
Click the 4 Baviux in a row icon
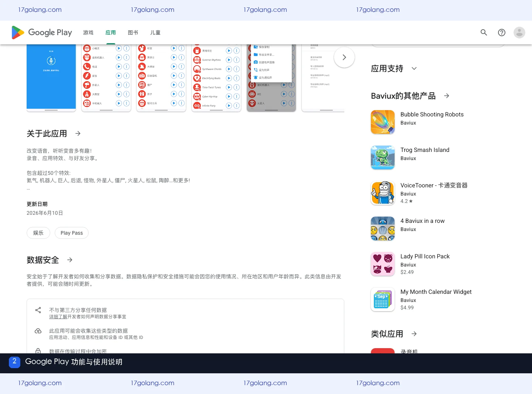383,228
